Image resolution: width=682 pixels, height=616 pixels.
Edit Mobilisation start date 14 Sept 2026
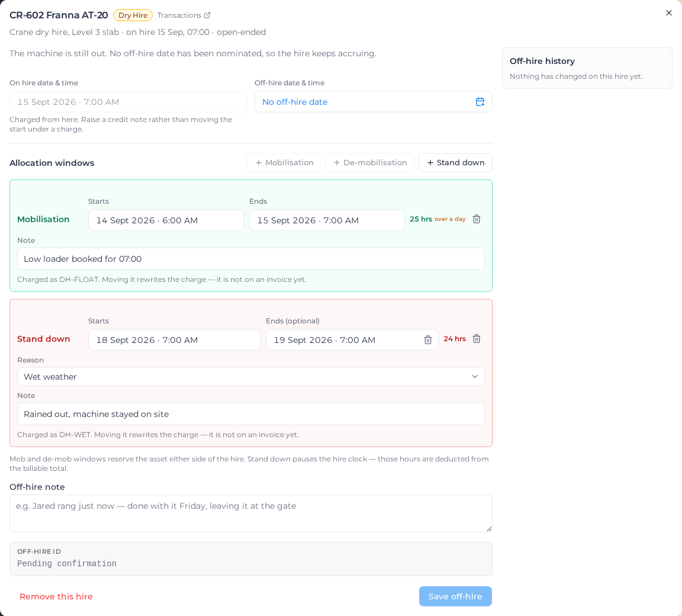tap(166, 220)
